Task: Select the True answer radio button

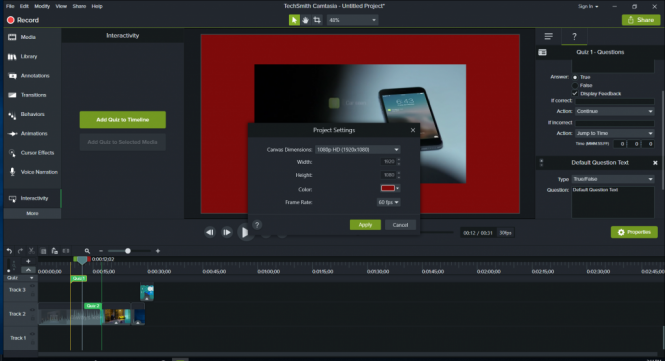Action: tap(575, 77)
